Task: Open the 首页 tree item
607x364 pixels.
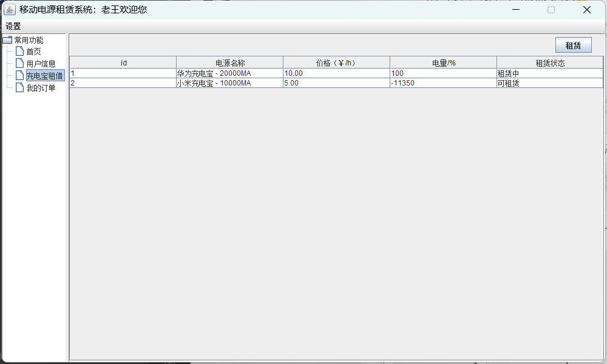Action: click(x=33, y=52)
